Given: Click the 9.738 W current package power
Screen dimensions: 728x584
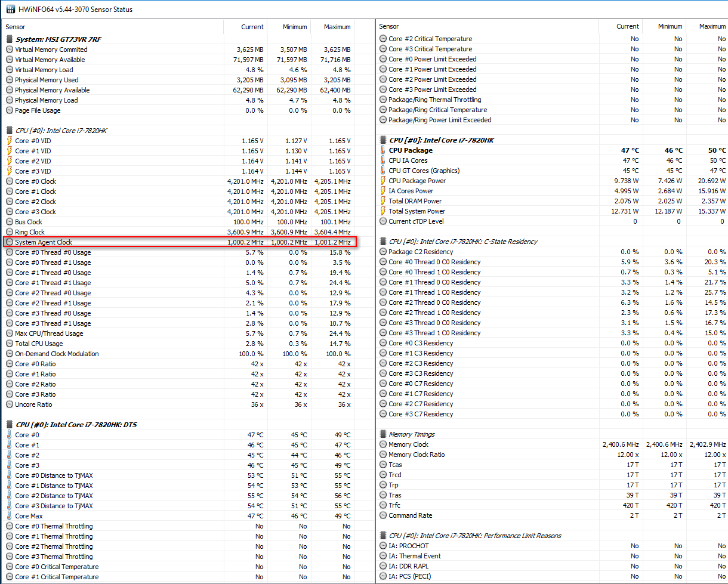Looking at the screenshot, I should tap(626, 181).
